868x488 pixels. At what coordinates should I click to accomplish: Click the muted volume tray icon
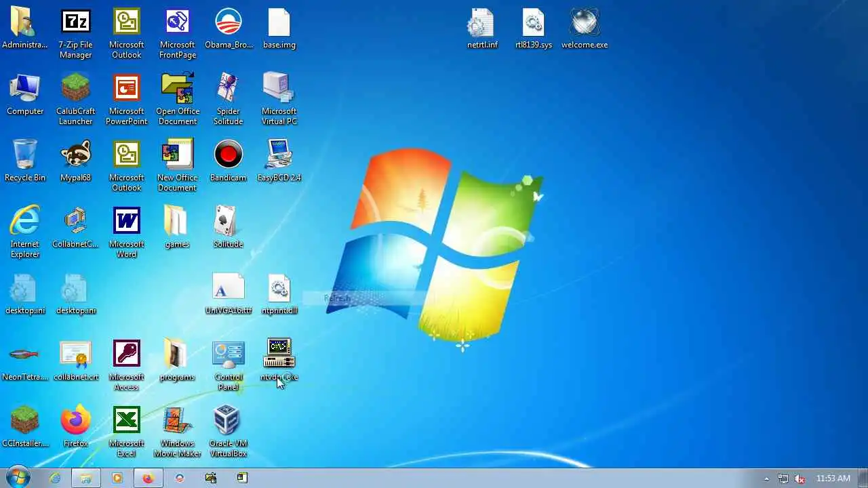(800, 479)
